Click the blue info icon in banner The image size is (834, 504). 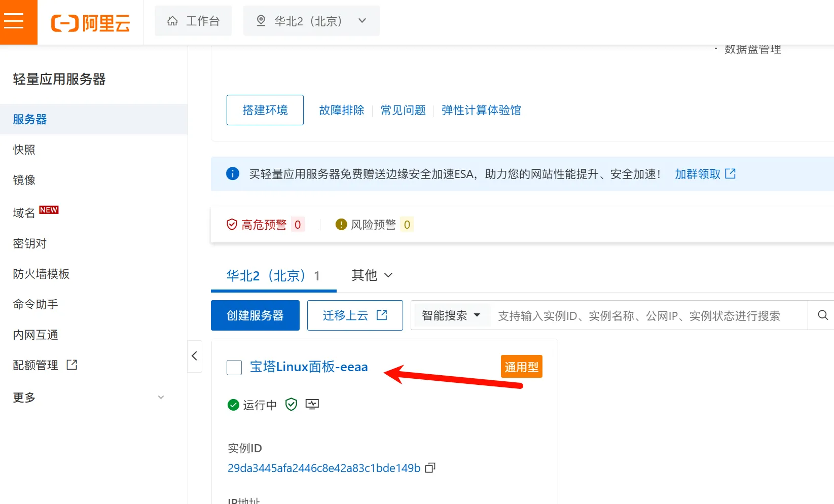pyautogui.click(x=232, y=174)
